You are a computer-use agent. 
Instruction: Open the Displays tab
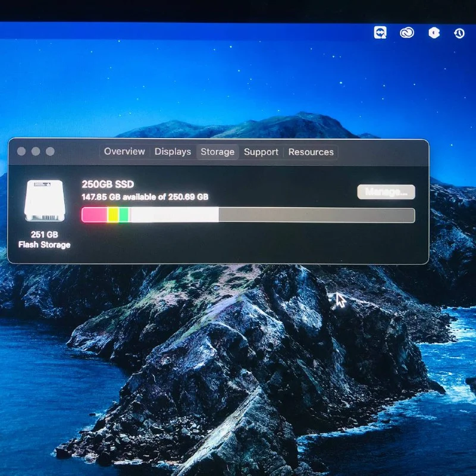[x=173, y=152]
